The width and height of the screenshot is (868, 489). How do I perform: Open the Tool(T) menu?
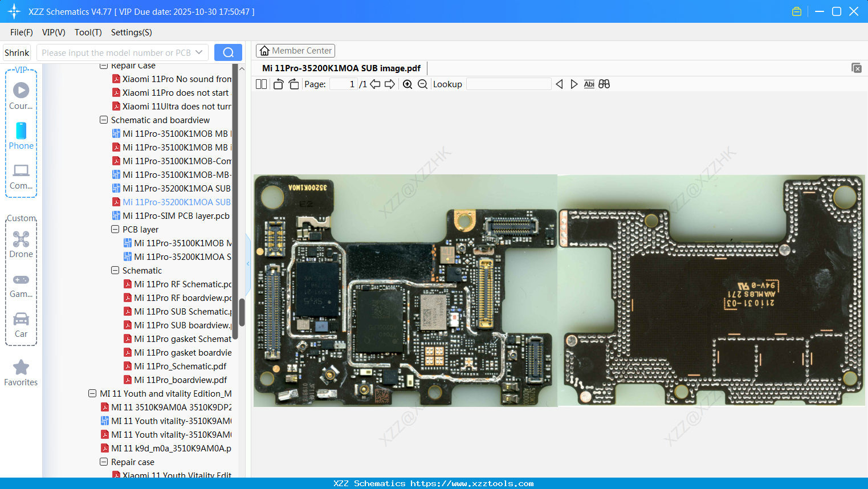point(88,32)
